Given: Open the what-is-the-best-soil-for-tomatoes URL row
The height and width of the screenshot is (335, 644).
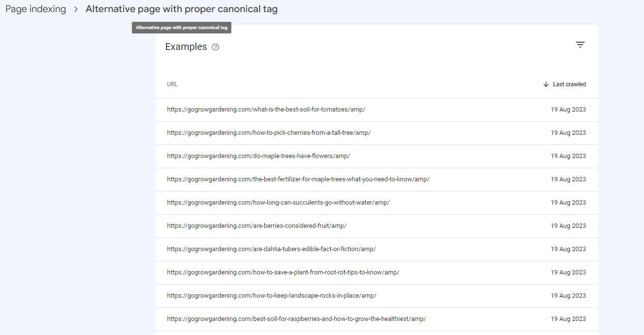Looking at the screenshot, I should (266, 110).
